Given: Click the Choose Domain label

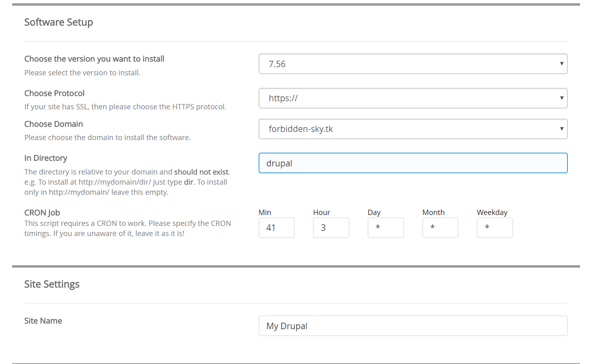Looking at the screenshot, I should 54,124.
